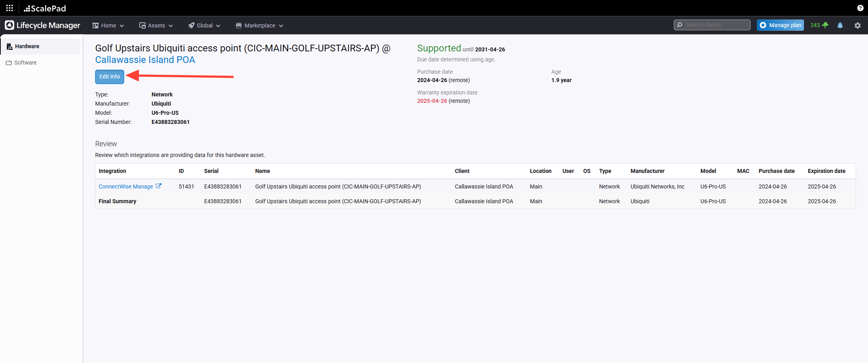Select Hardware in the sidebar
The width and height of the screenshot is (868, 363).
pos(27,46)
